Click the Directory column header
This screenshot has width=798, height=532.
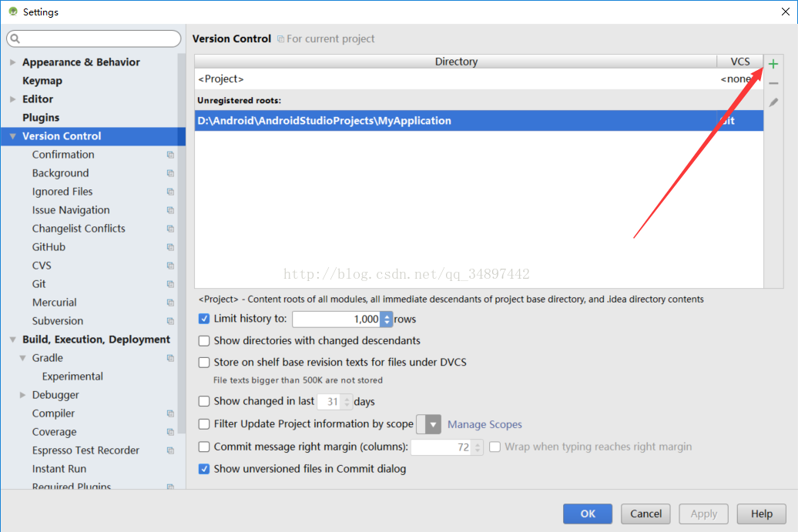[455, 62]
